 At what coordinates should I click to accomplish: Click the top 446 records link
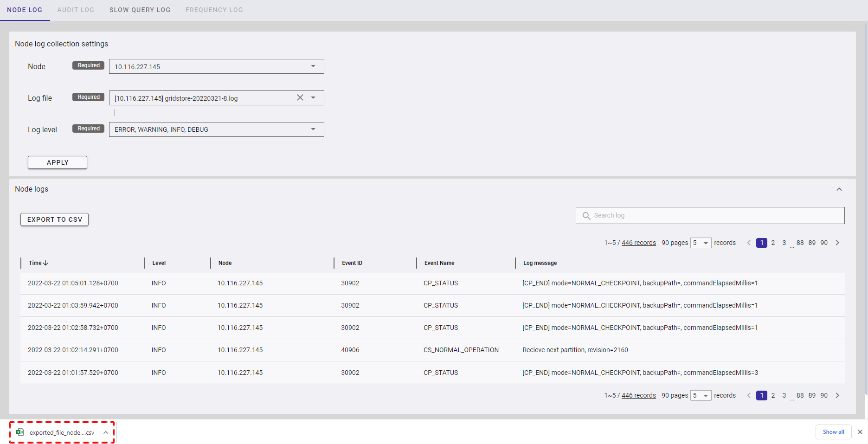click(638, 243)
